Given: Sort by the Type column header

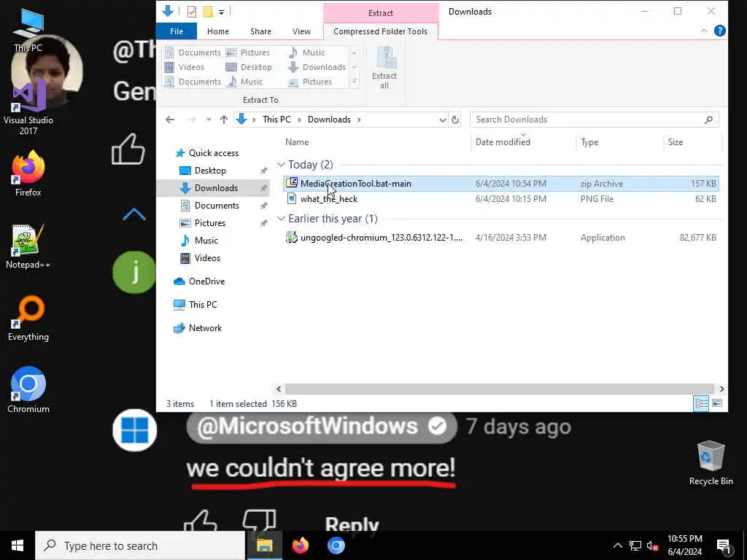Looking at the screenshot, I should click(x=619, y=142).
